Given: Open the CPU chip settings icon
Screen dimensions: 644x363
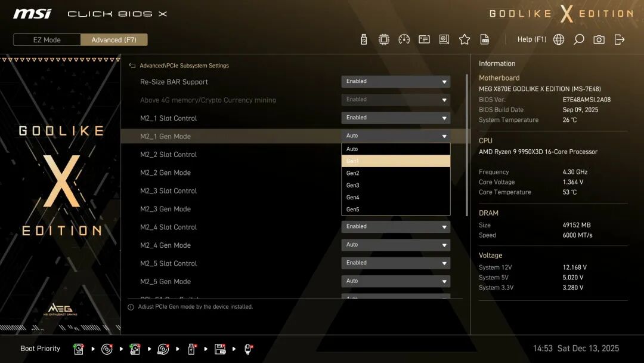Looking at the screenshot, I should click(x=383, y=39).
